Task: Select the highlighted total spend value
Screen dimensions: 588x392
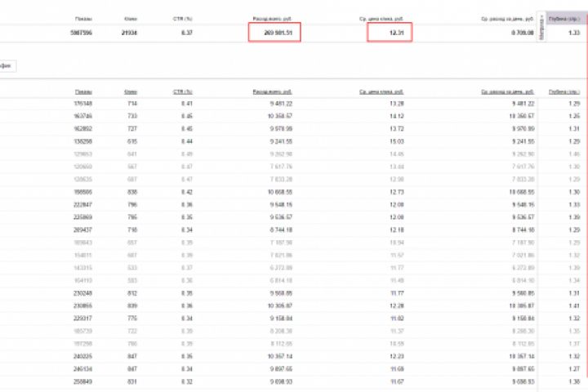Action: 274,33
